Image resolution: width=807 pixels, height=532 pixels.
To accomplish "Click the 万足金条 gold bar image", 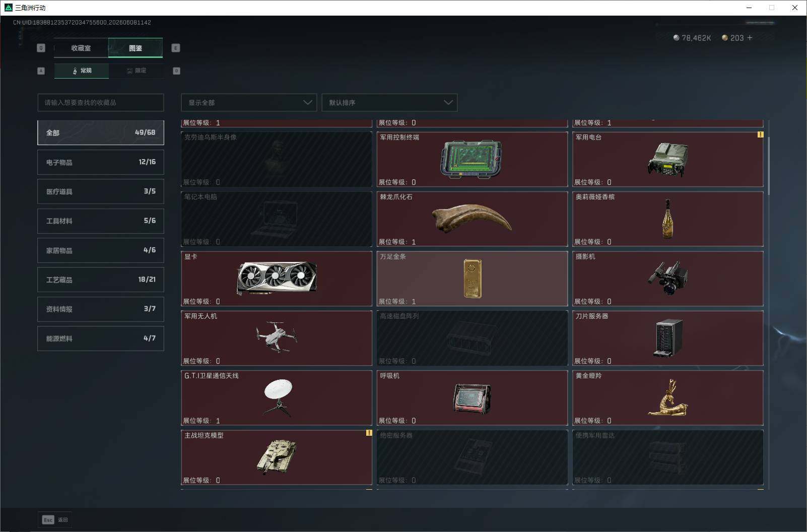I will click(x=472, y=278).
